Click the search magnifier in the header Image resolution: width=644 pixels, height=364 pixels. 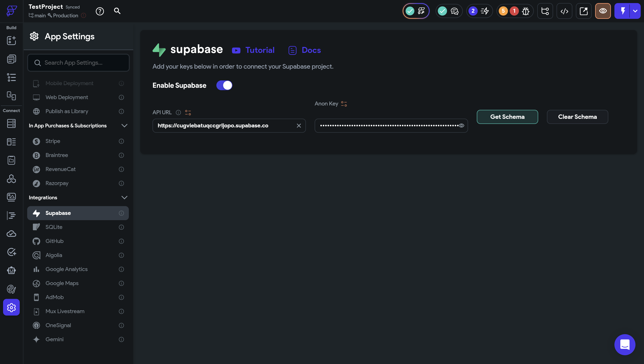click(117, 11)
